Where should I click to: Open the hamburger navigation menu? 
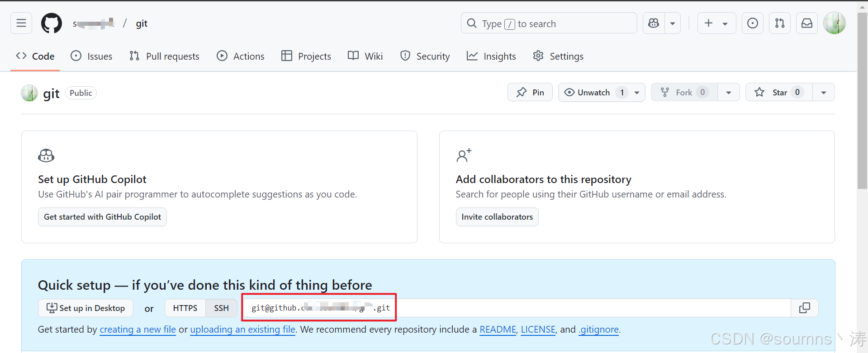(21, 23)
